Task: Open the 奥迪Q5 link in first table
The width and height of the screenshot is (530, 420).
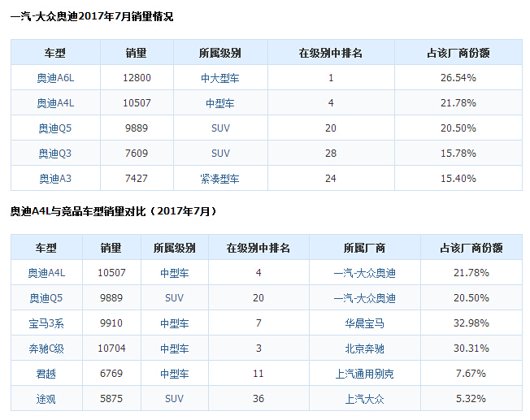Action: 55,128
